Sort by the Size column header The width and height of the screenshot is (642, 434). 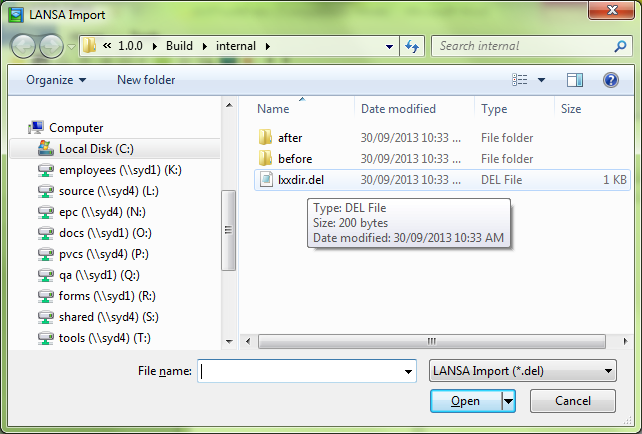click(x=571, y=109)
